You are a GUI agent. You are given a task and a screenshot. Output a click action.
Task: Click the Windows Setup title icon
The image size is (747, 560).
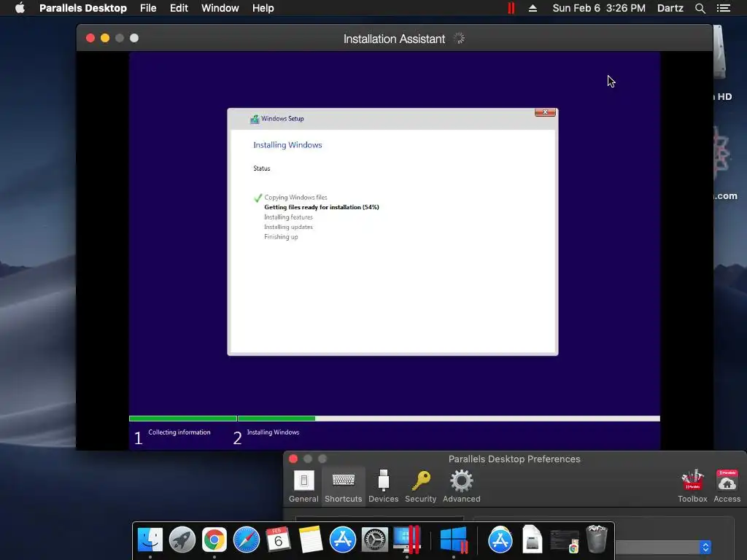tap(255, 119)
